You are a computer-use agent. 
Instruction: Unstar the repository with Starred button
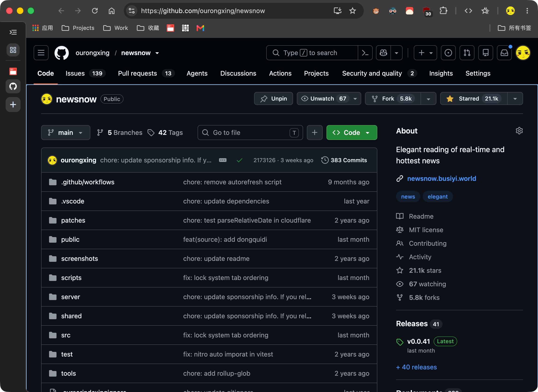(474, 98)
